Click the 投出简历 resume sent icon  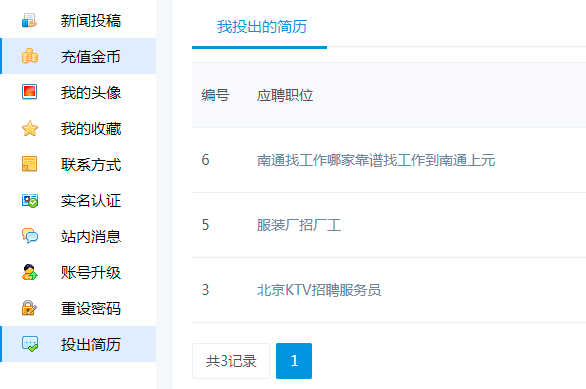click(x=30, y=344)
